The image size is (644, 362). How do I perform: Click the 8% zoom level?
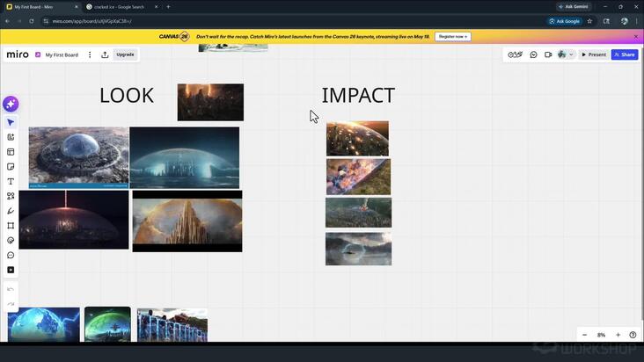[x=601, y=335]
